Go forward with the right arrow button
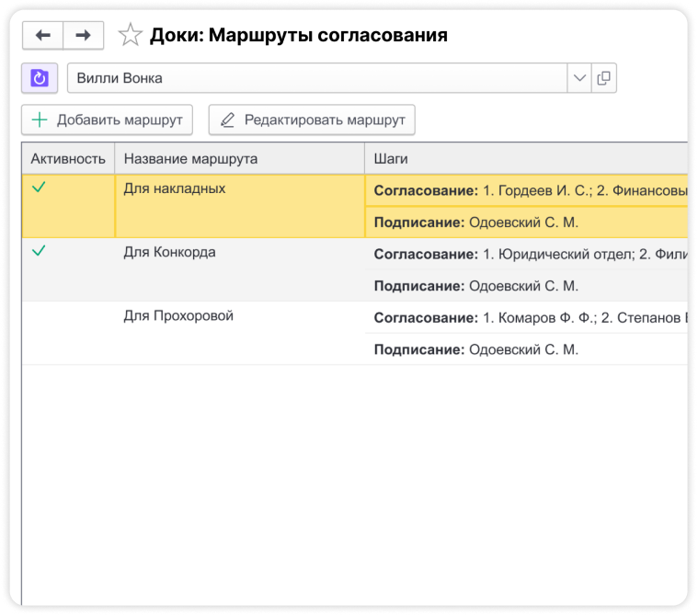Image resolution: width=698 pixels, height=616 pixels. [84, 35]
